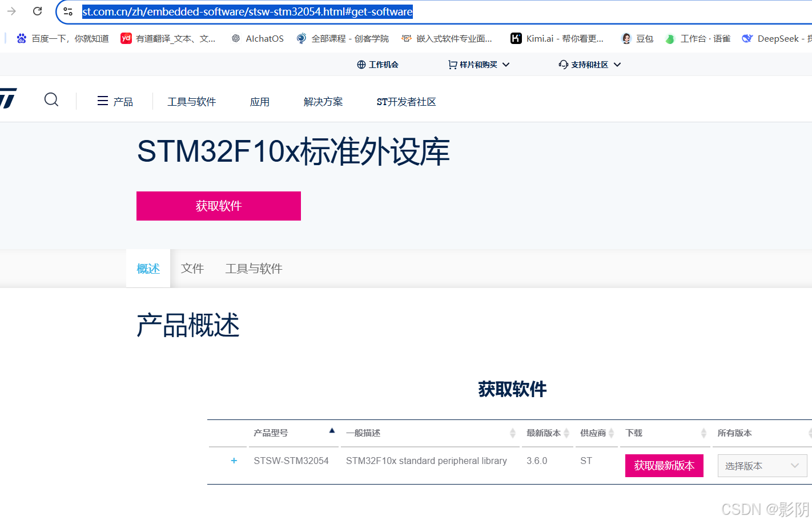Click the 3.6.0 version cell
812x524 pixels.
pyautogui.click(x=537, y=461)
